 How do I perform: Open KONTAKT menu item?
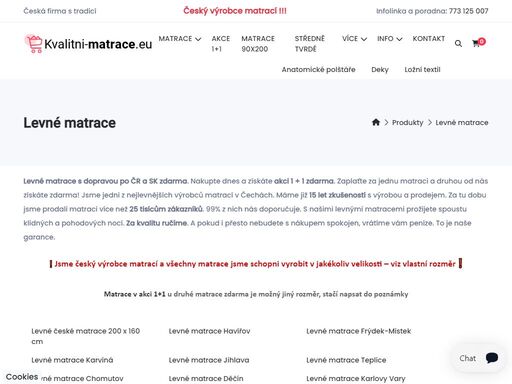(429, 39)
